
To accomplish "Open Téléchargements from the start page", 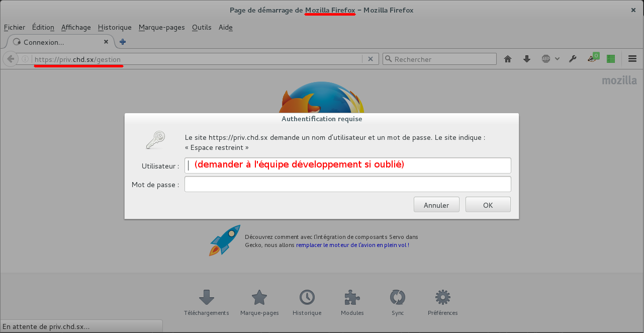I will coord(207,303).
